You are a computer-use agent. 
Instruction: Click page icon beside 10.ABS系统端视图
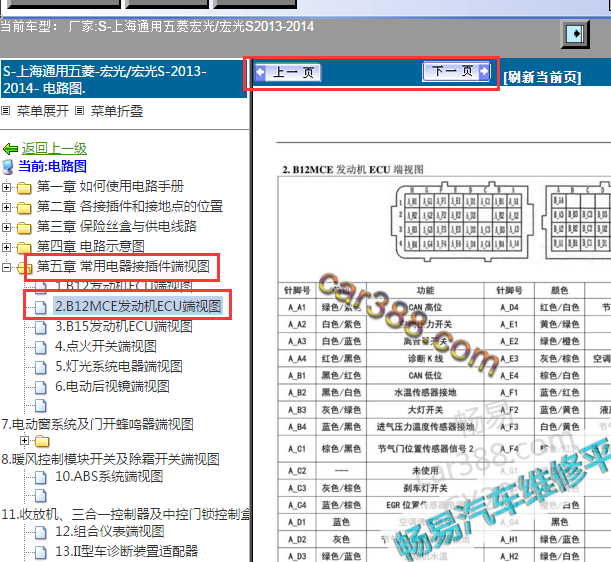[41, 477]
